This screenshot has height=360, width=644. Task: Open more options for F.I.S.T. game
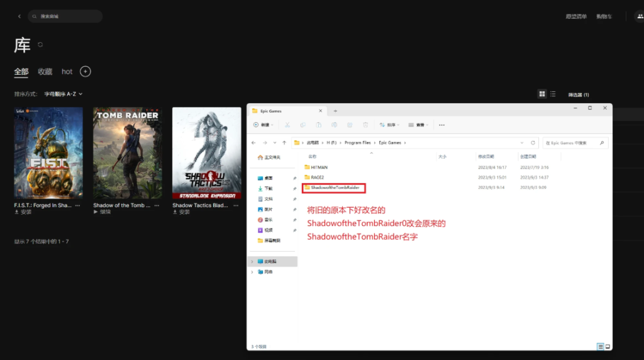pyautogui.click(x=77, y=205)
